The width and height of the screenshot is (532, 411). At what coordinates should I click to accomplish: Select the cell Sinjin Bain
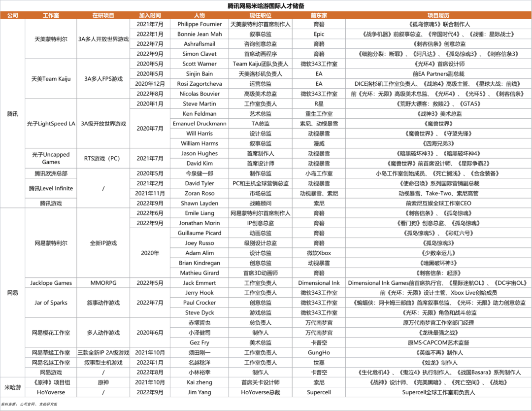199,73
